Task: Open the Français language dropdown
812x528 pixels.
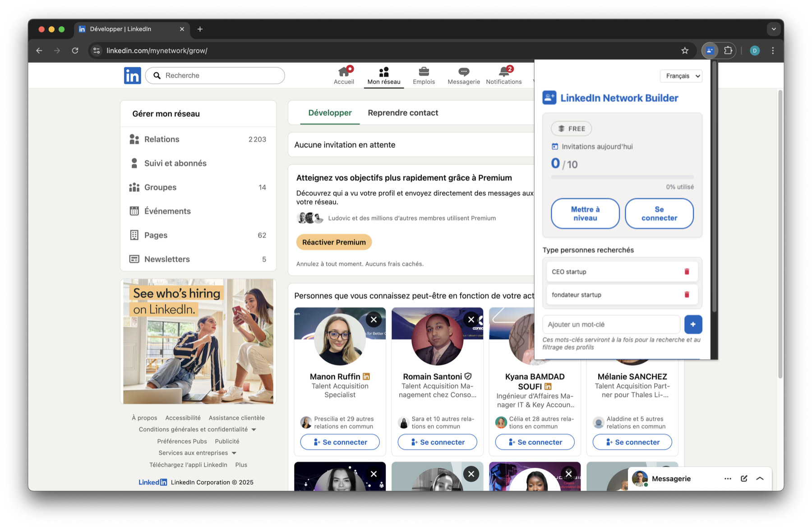Action: coord(681,76)
